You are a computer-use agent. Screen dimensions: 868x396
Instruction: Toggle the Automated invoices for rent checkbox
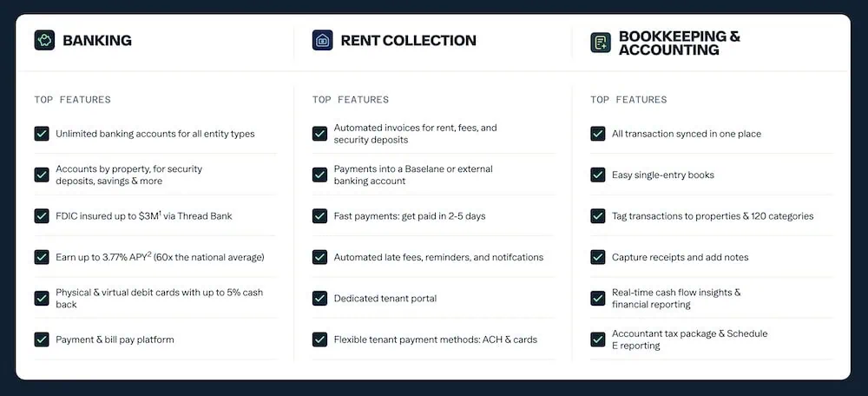click(319, 134)
